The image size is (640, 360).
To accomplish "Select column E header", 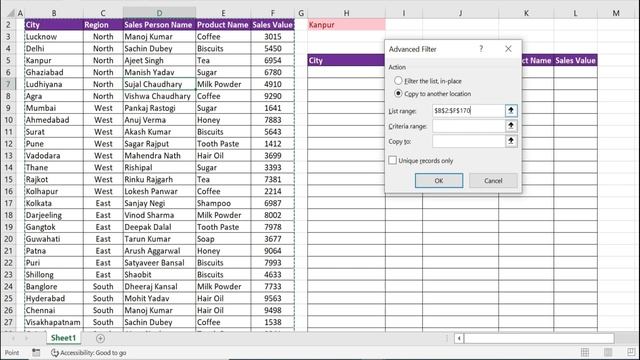I will pyautogui.click(x=223, y=13).
